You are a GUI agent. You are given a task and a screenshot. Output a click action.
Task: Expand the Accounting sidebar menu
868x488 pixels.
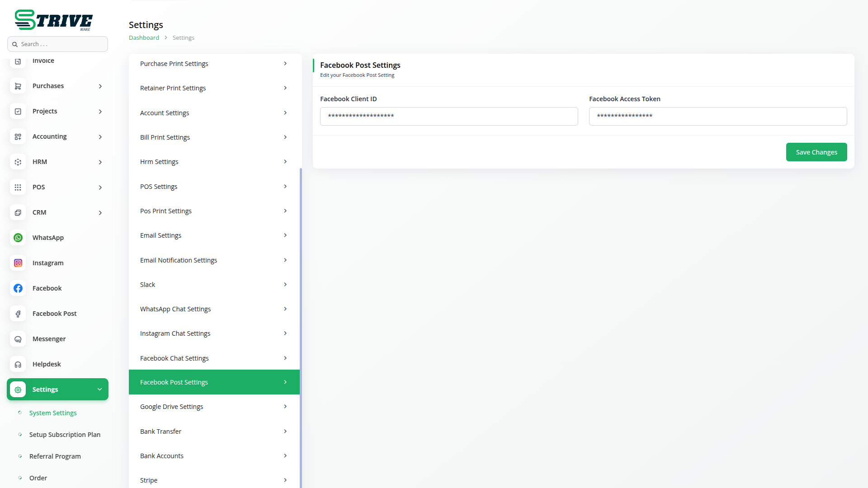[100, 136]
